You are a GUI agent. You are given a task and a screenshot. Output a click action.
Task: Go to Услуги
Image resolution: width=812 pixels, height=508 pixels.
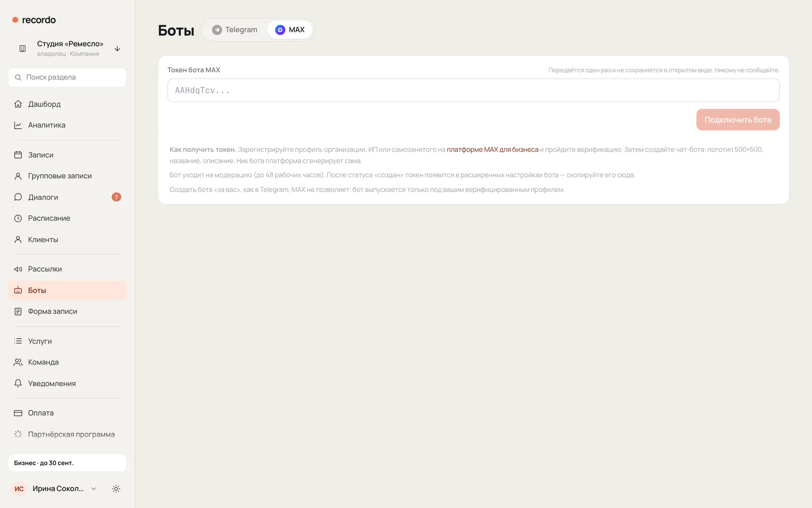67,341
